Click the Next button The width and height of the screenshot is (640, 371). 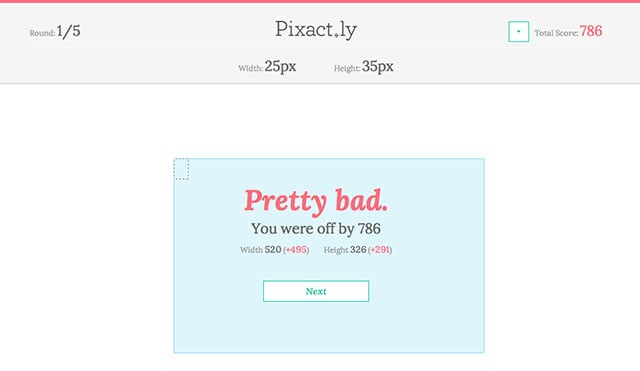tap(316, 291)
